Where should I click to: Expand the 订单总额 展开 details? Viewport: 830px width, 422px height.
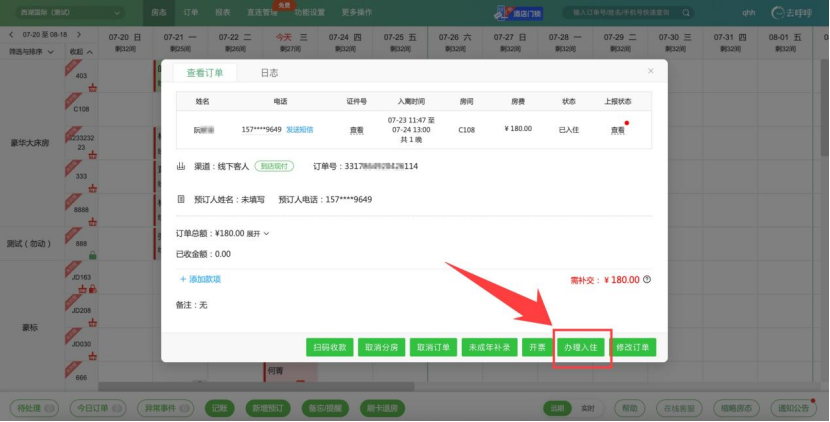[258, 233]
